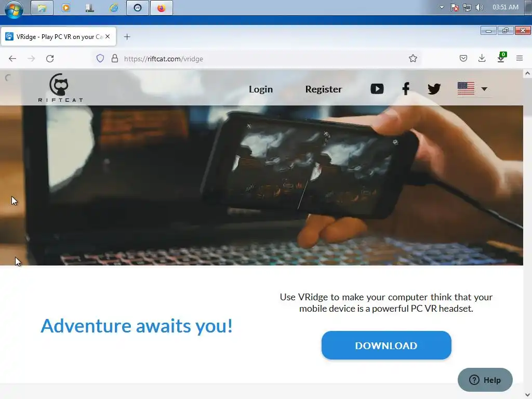Click the blue DOWNLOAD button

pyautogui.click(x=386, y=345)
